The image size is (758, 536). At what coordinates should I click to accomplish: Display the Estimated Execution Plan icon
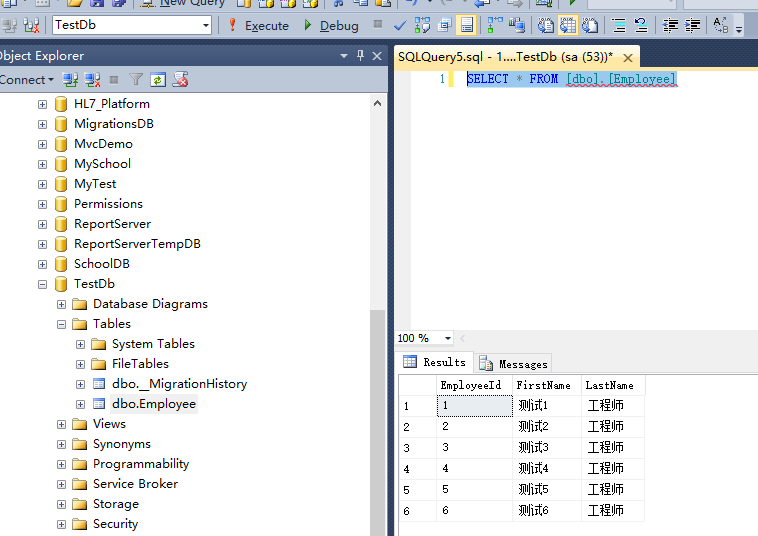tap(422, 25)
